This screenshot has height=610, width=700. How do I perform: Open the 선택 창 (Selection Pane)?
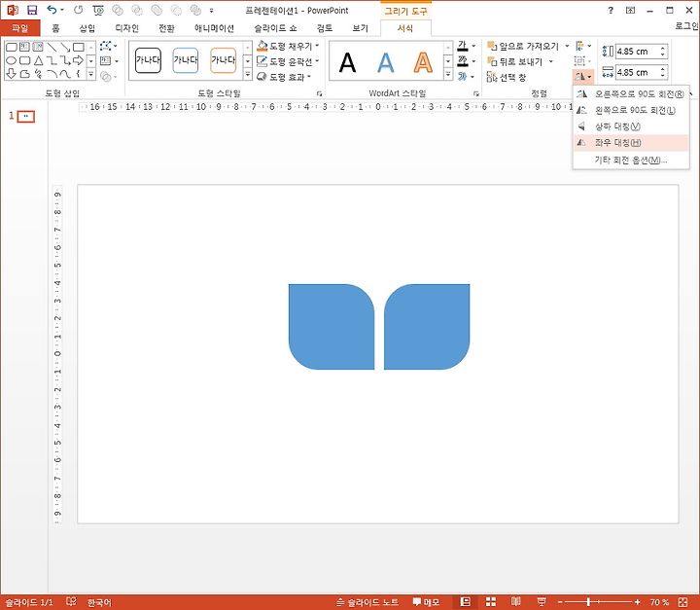click(507, 77)
